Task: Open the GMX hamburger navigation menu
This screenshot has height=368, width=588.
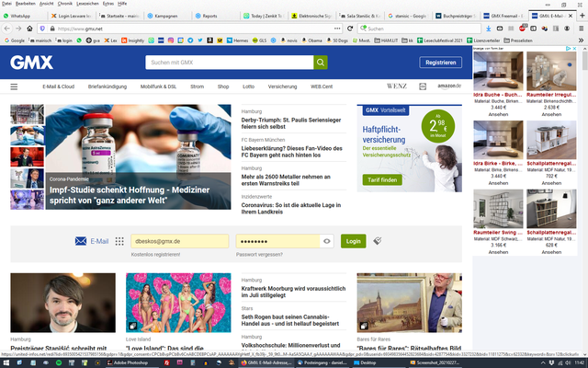Action: click(14, 86)
